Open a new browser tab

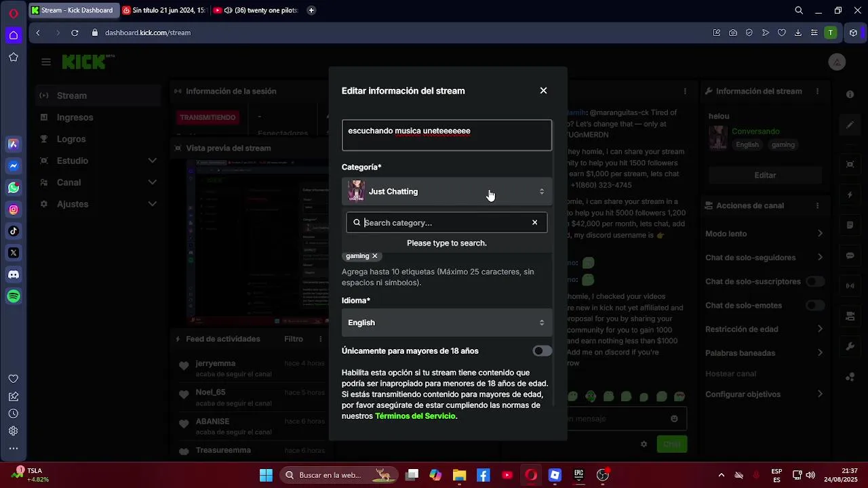311,10
